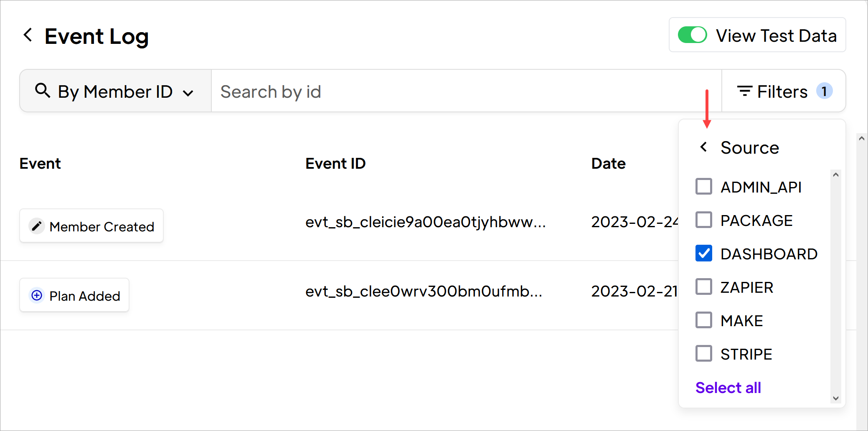This screenshot has width=868, height=431.
Task: Open the Member Created event
Action: pos(91,226)
